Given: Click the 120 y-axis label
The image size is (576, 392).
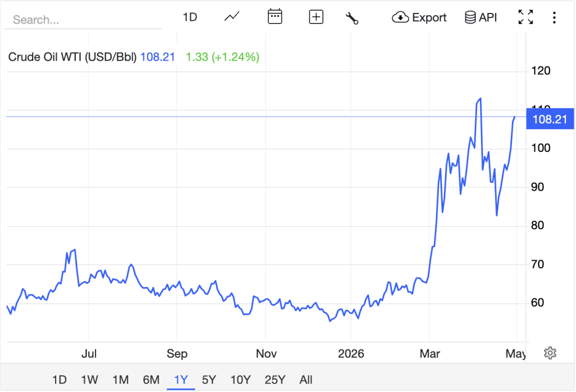Looking at the screenshot, I should [x=541, y=70].
